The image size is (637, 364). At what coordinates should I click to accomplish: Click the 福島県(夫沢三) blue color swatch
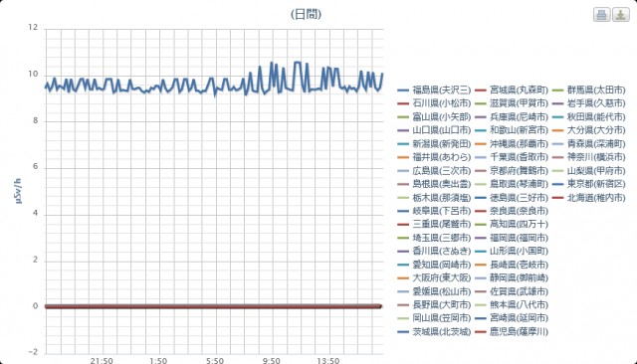click(403, 91)
